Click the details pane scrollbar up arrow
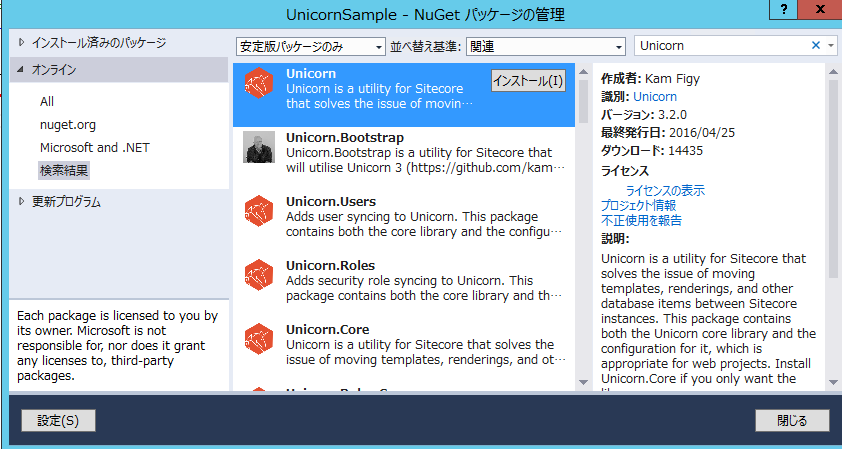Image resolution: width=842 pixels, height=449 pixels. pos(833,71)
